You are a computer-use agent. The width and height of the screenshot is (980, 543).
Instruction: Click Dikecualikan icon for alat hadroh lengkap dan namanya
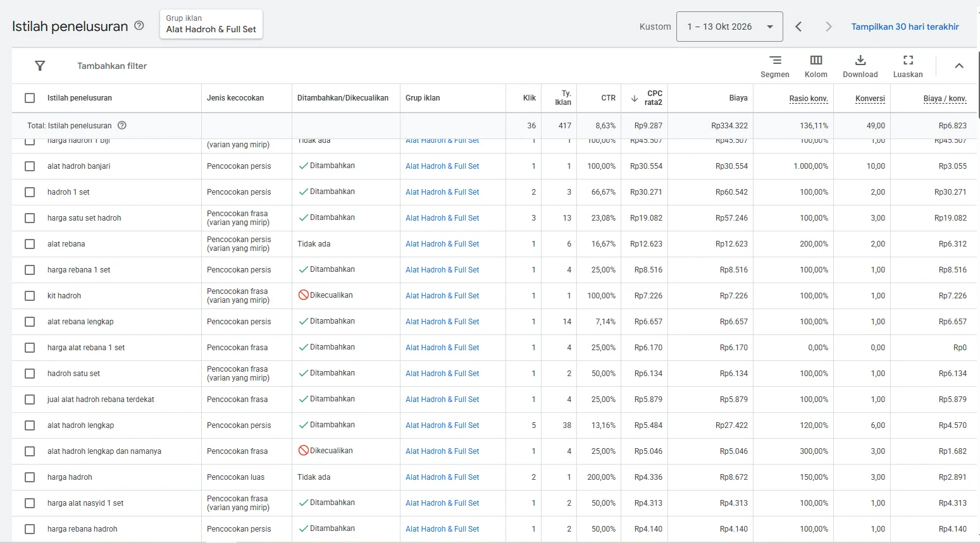304,451
